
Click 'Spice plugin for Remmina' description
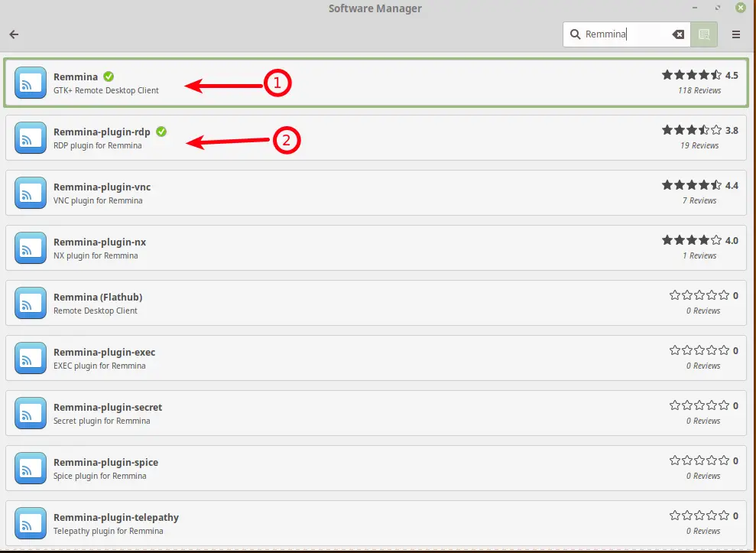[x=100, y=475]
